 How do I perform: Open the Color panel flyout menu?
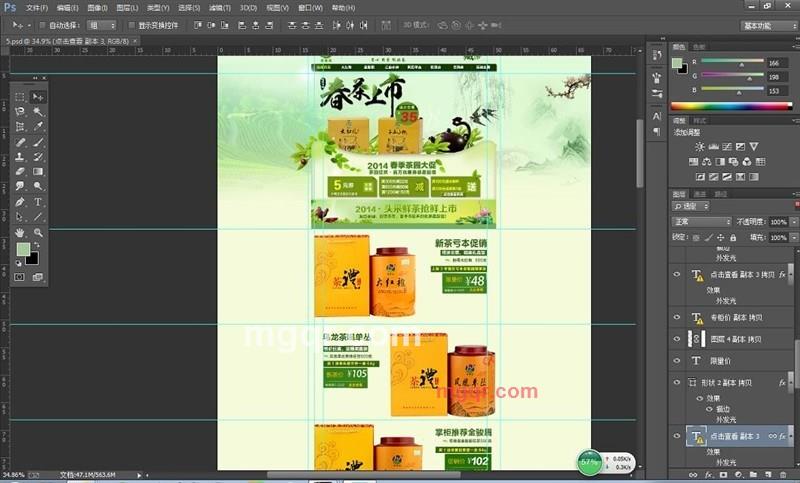795,46
